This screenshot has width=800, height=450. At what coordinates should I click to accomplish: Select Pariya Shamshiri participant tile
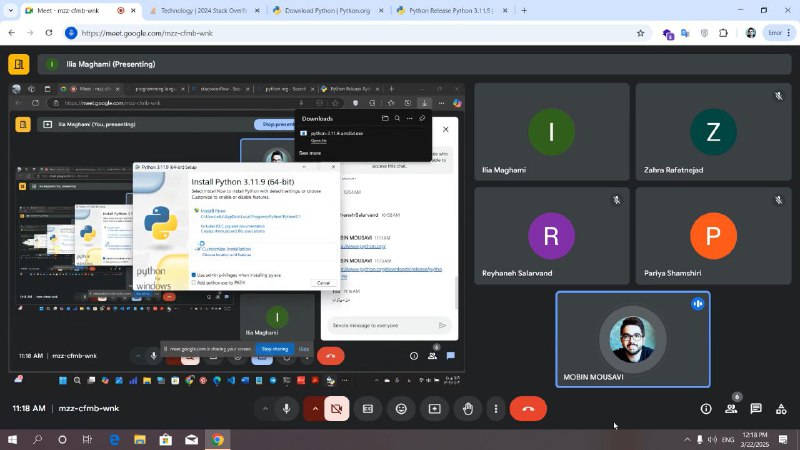tap(713, 236)
